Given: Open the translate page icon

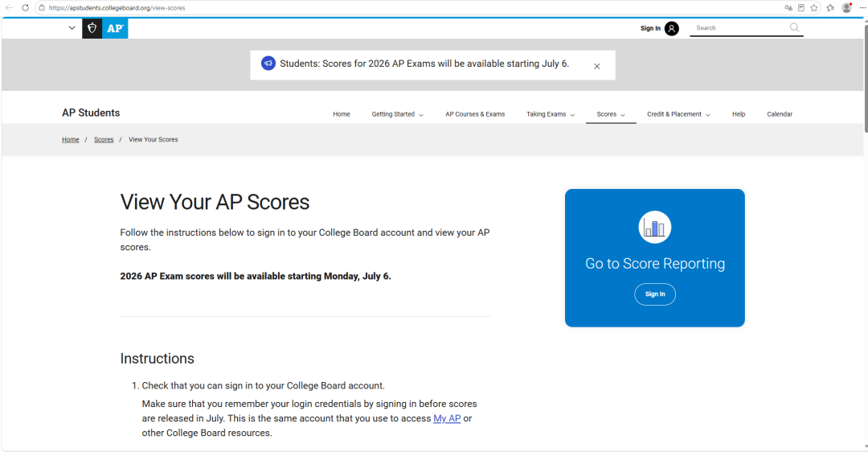Looking at the screenshot, I should tap(788, 8).
